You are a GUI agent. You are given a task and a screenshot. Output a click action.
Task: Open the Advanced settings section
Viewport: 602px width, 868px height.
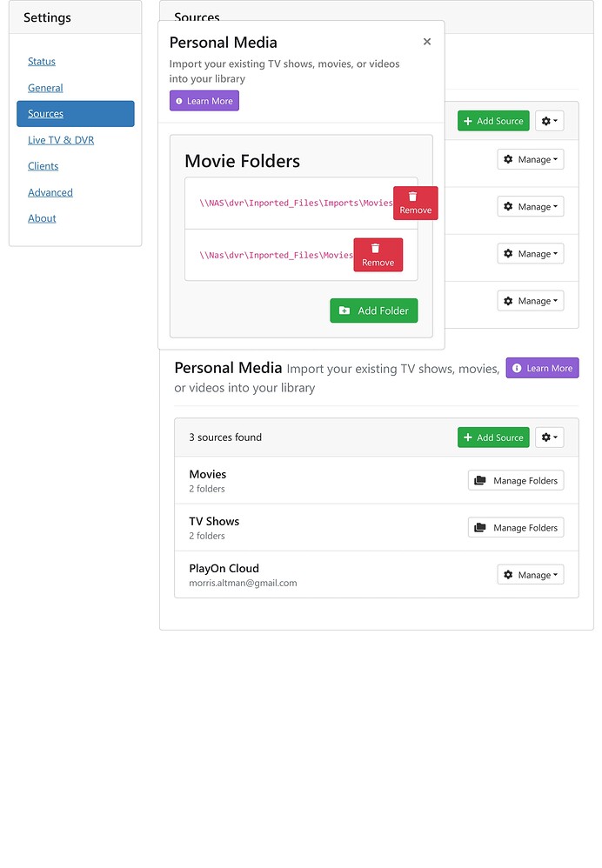click(x=50, y=192)
